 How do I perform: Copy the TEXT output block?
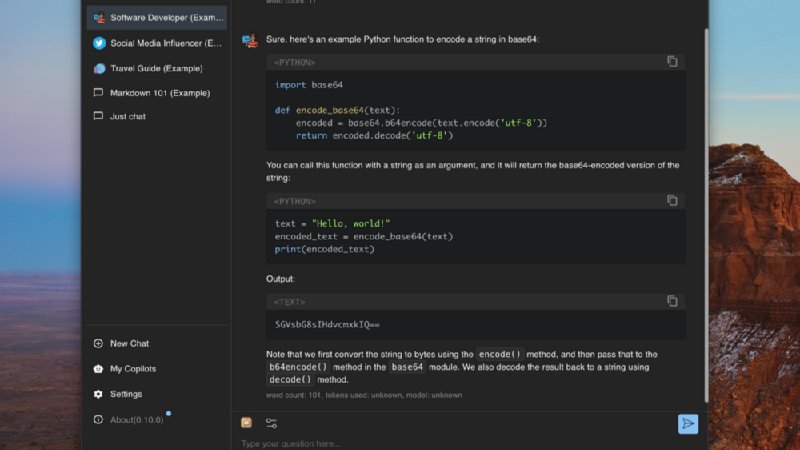point(672,301)
